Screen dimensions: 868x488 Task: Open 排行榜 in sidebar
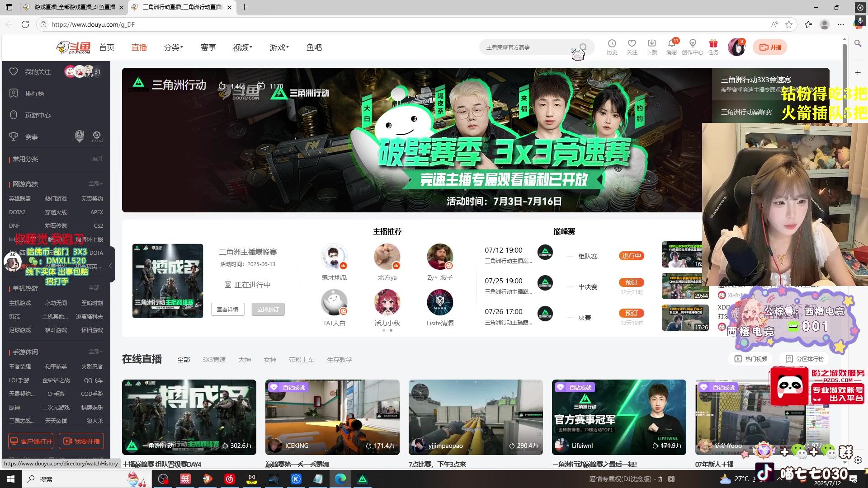tap(34, 94)
